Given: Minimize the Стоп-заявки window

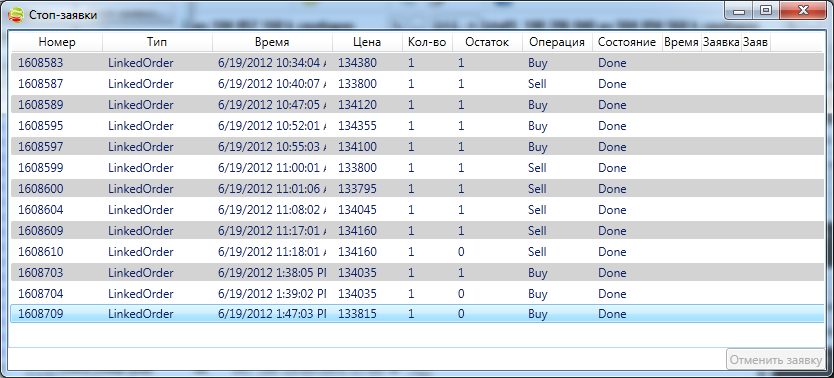Looking at the screenshot, I should coord(741,10).
